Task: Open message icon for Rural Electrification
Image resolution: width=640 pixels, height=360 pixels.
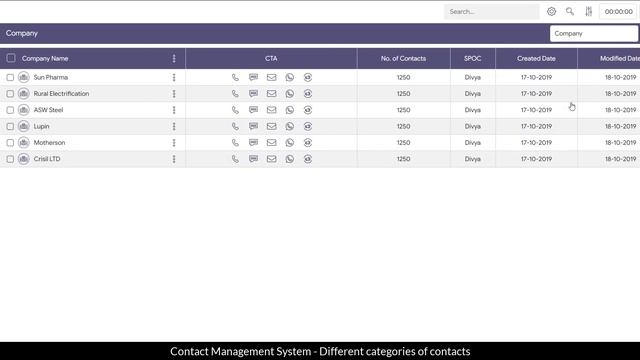Action: tap(253, 93)
